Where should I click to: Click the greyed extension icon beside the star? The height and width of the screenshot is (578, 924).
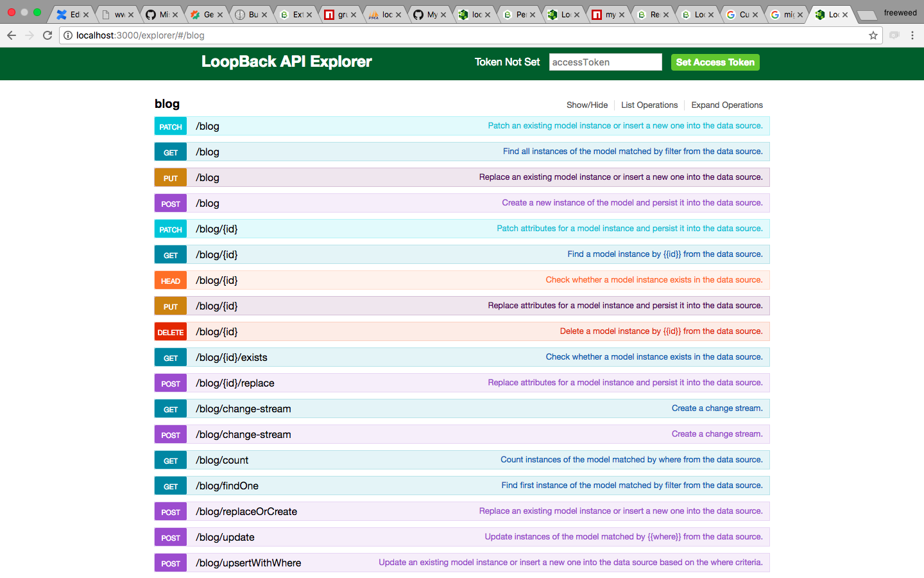click(894, 35)
